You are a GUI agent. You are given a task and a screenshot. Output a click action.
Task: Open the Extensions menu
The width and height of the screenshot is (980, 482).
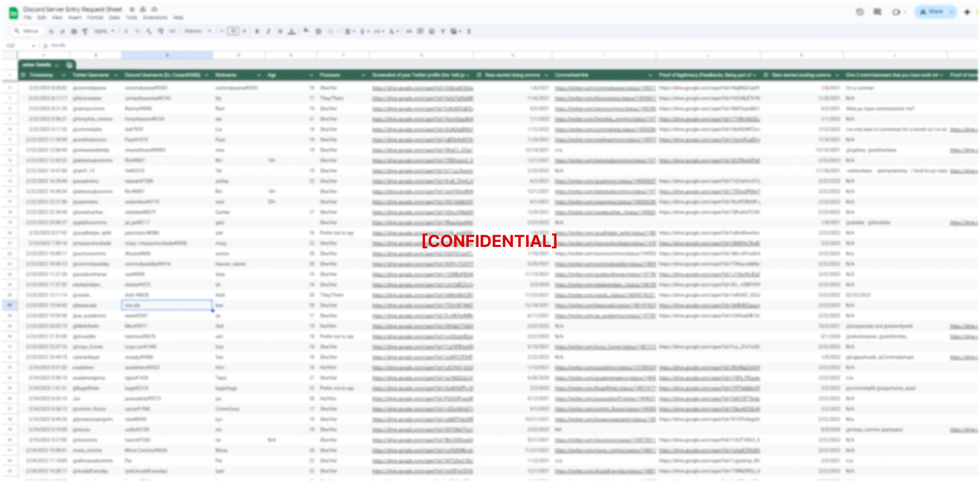155,18
